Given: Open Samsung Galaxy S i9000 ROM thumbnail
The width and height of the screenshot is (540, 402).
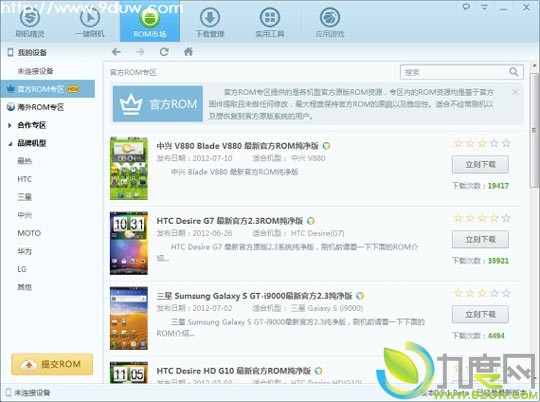Looking at the screenshot, I should point(129,318).
